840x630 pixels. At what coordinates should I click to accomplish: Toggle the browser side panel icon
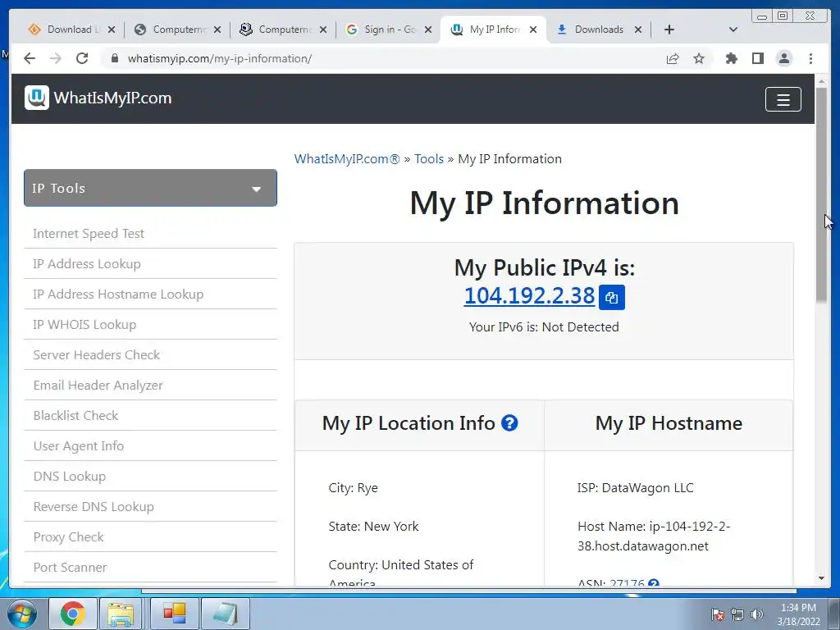tap(757, 58)
